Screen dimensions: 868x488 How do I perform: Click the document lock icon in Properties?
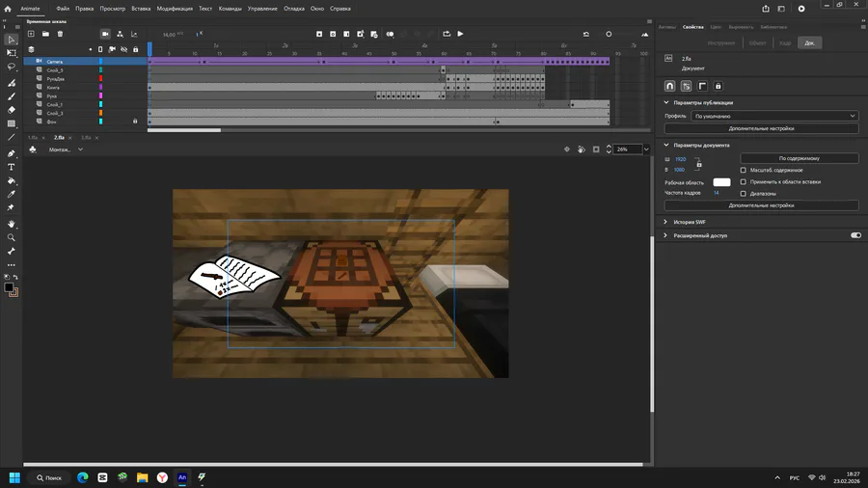coord(718,86)
